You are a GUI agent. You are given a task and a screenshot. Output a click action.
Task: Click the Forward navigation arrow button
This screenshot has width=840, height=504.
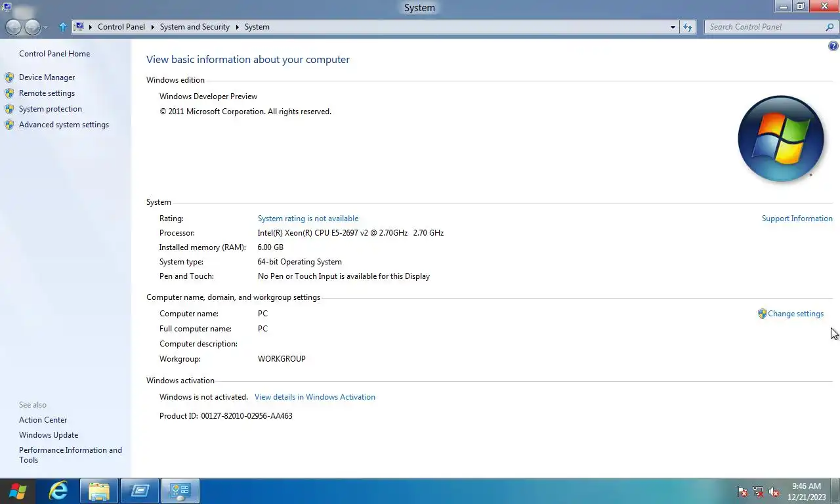[x=32, y=27]
